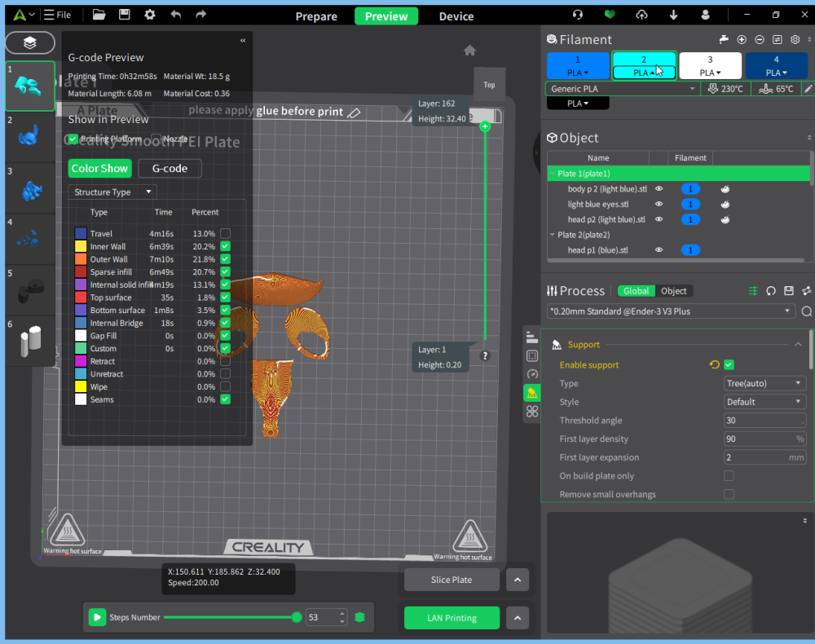Add a filament with the plus icon
Image resolution: width=815 pixels, height=644 pixels.
pyautogui.click(x=742, y=39)
